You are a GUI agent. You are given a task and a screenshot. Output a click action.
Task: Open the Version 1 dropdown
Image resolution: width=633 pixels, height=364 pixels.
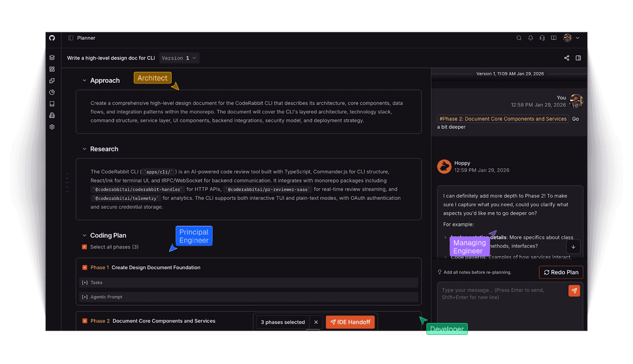pyautogui.click(x=179, y=58)
